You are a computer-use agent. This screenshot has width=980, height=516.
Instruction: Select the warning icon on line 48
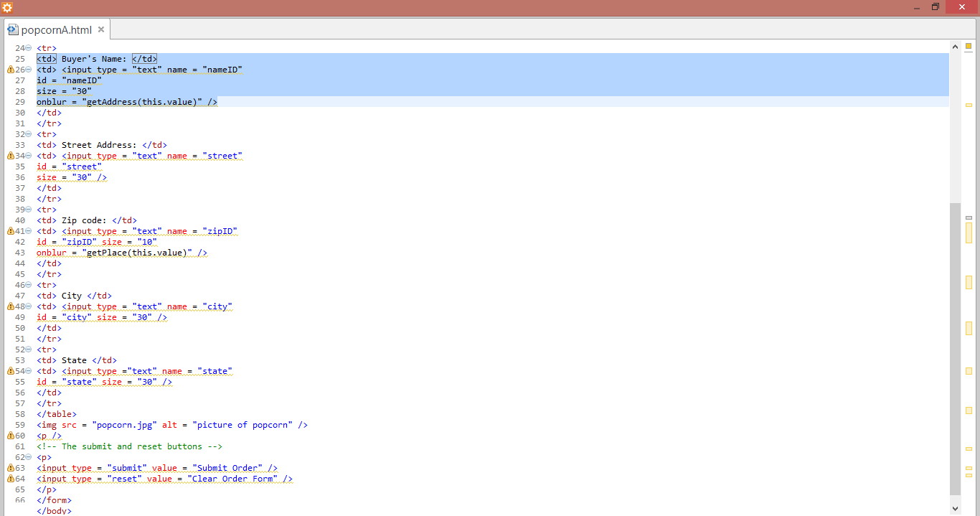tap(11, 306)
